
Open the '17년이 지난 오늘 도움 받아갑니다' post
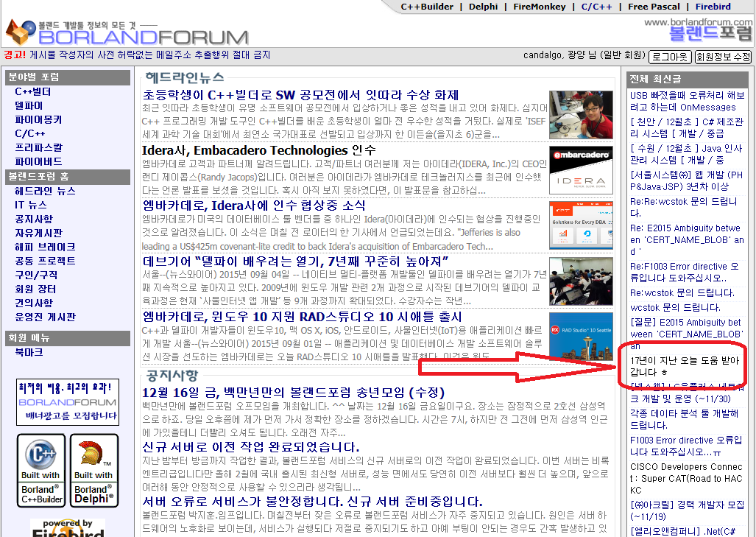coord(685,366)
